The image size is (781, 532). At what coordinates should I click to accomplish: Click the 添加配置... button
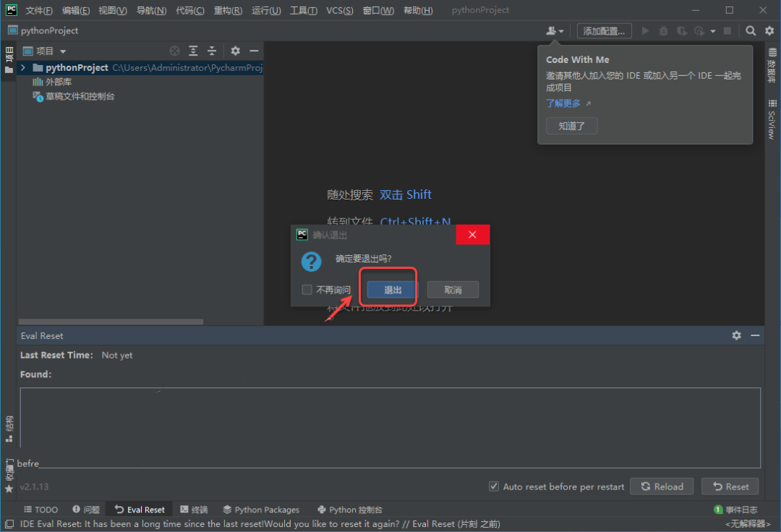604,31
